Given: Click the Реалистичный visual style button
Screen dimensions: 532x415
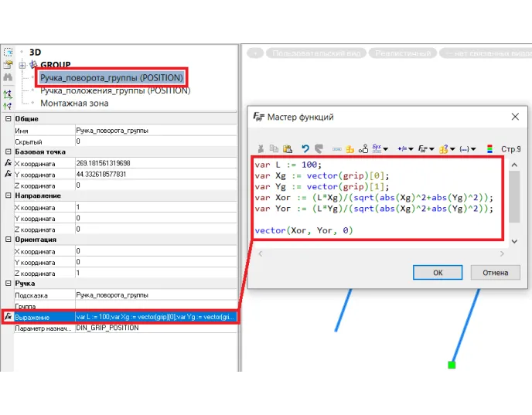Looking at the screenshot, I should point(403,53).
